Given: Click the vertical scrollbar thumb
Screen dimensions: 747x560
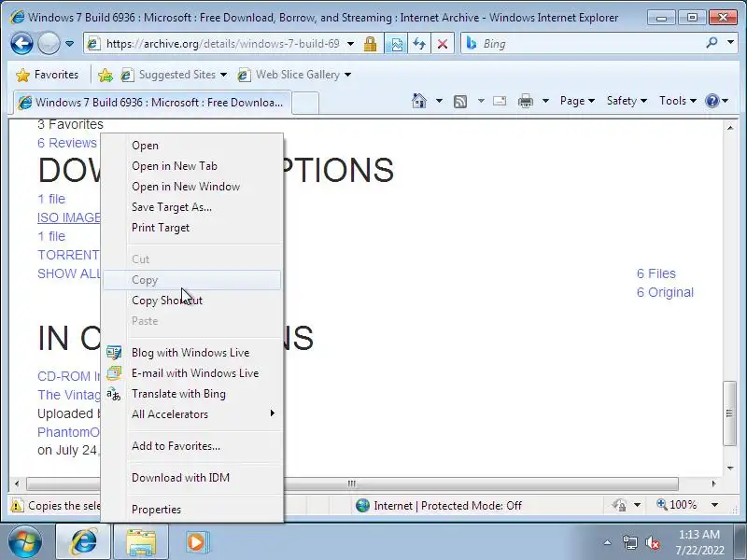Looking at the screenshot, I should (x=730, y=413).
